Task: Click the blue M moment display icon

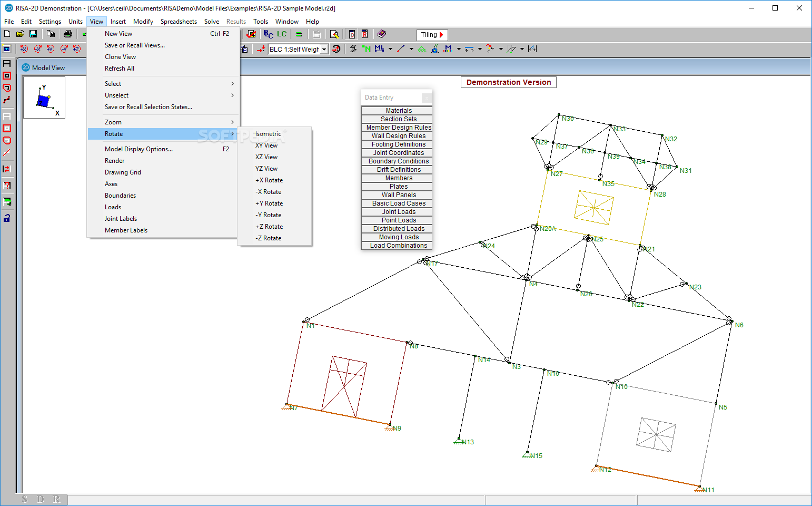Action: [448, 49]
